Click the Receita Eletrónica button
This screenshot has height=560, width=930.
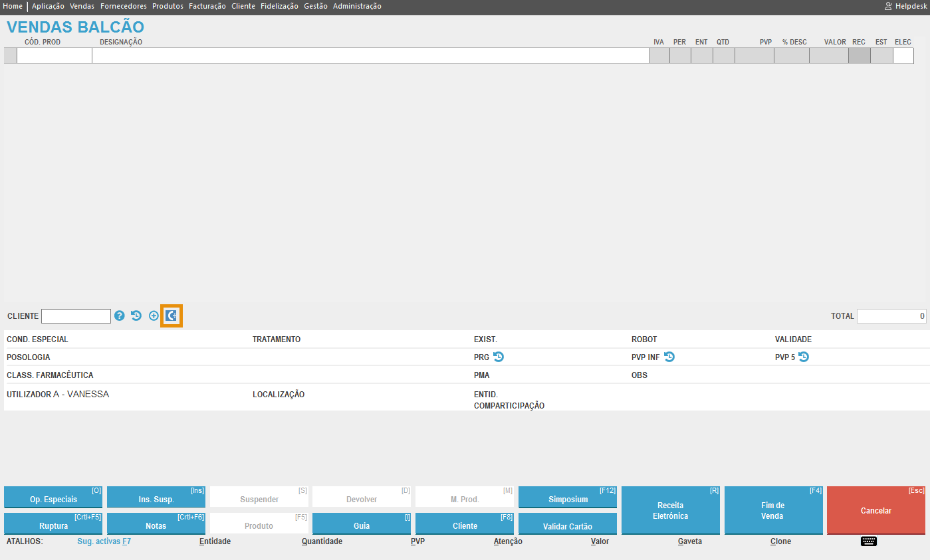[x=670, y=510]
